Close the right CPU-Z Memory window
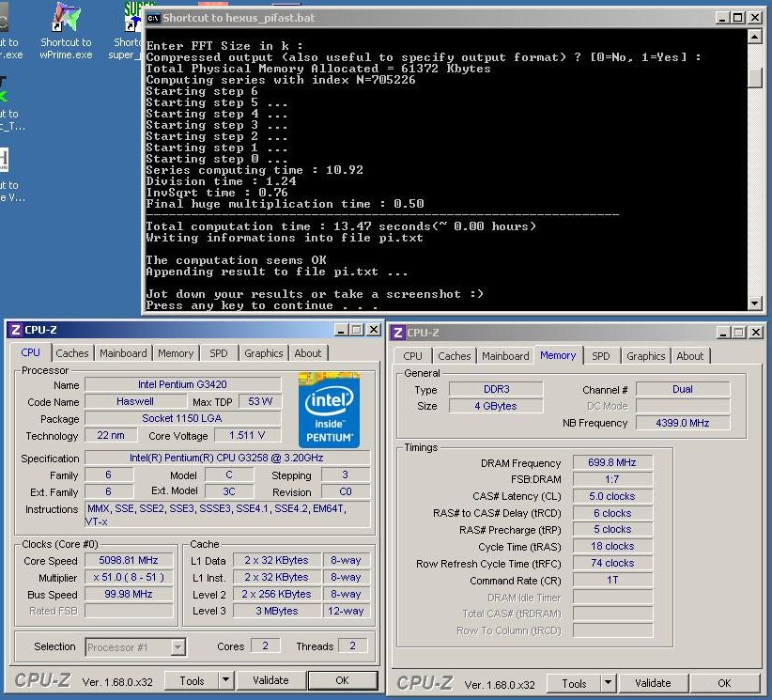This screenshot has height=700, width=772. [x=756, y=333]
